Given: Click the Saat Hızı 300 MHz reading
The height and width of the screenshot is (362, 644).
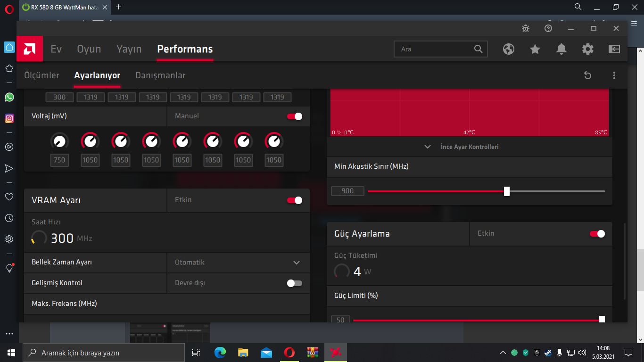Looking at the screenshot, I should tap(62, 238).
